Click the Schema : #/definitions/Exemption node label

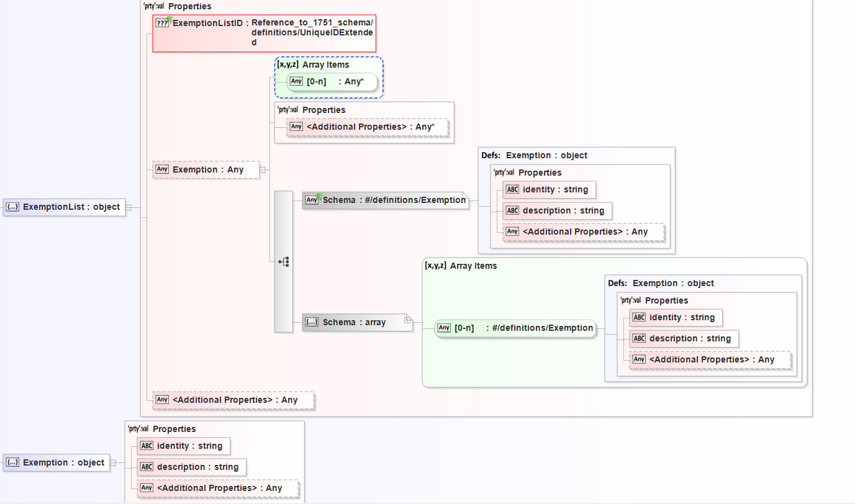click(x=394, y=200)
